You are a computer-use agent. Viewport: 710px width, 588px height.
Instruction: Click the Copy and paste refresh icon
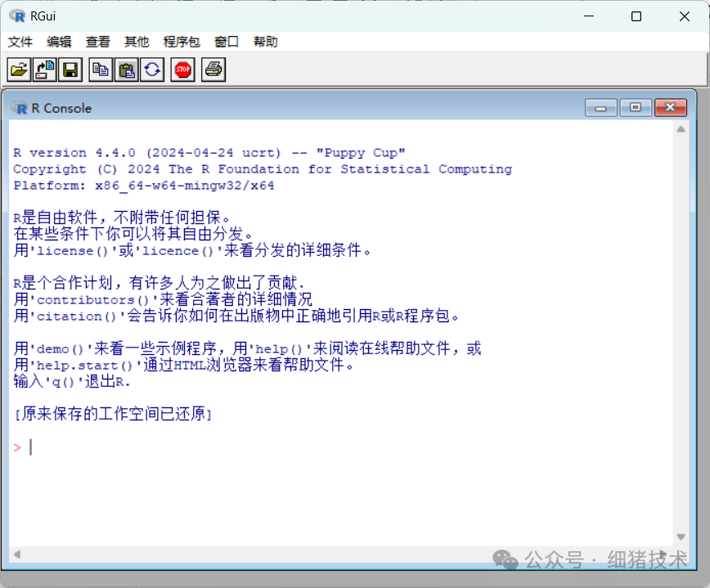pyautogui.click(x=152, y=70)
